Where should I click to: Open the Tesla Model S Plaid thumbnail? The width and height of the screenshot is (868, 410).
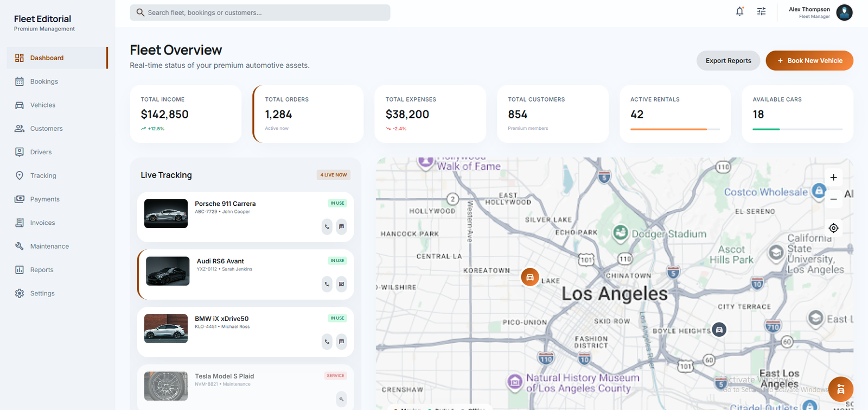[x=166, y=386]
